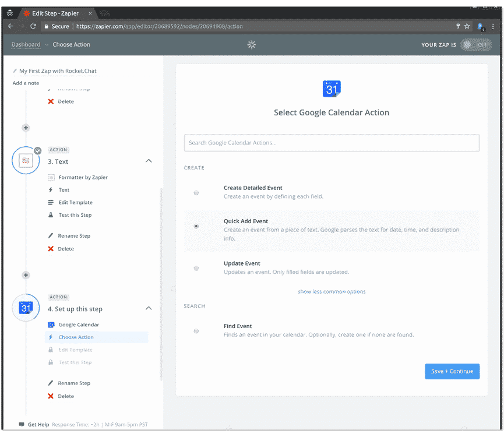The height and width of the screenshot is (437, 504).
Task: Click plus icon above step 4
Action: 26,275
